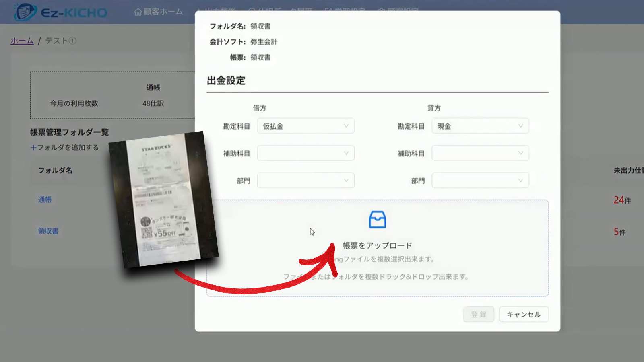Click the 帳票をアップロード drop zone text

(x=377, y=245)
